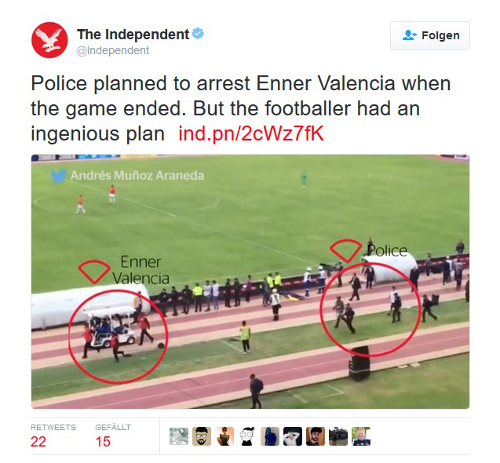Click the sixth dark avatar with person
500x463 pixels.
(x=293, y=436)
